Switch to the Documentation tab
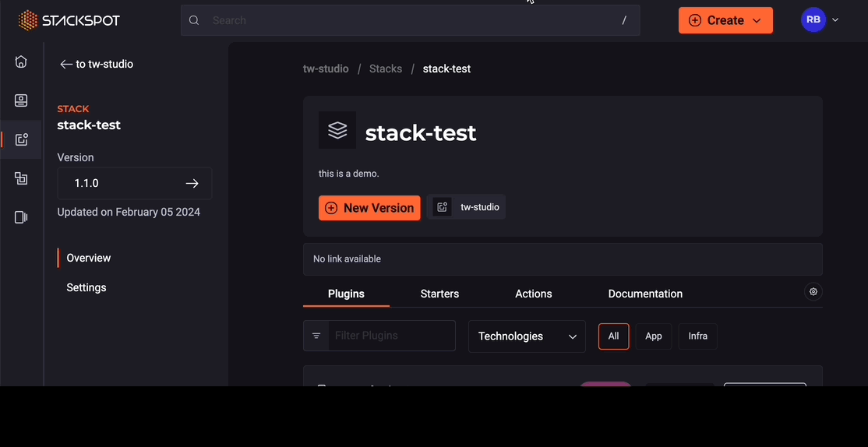The image size is (868, 447). [x=645, y=294]
